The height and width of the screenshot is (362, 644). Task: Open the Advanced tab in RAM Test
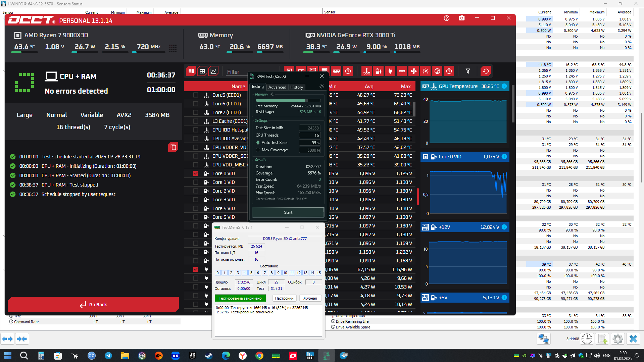click(277, 87)
